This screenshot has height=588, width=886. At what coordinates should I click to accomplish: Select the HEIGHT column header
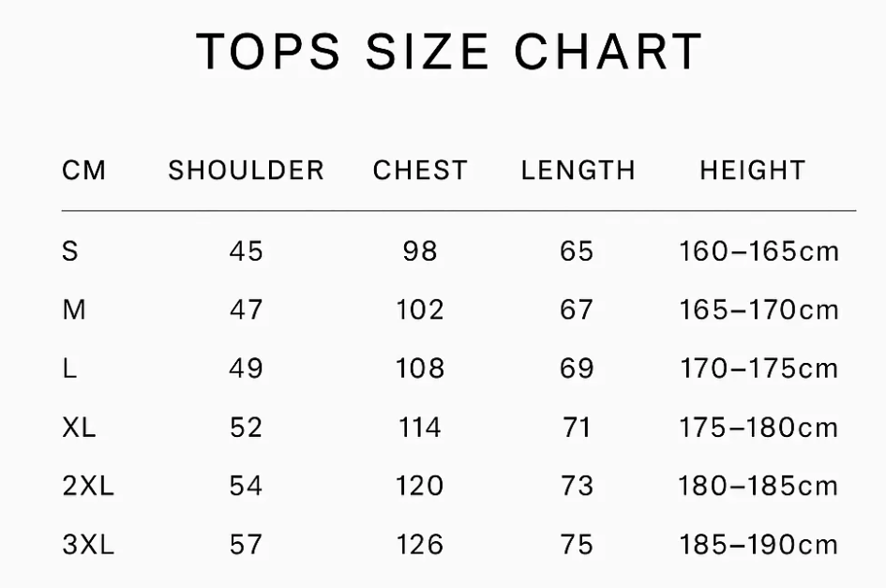point(752,171)
